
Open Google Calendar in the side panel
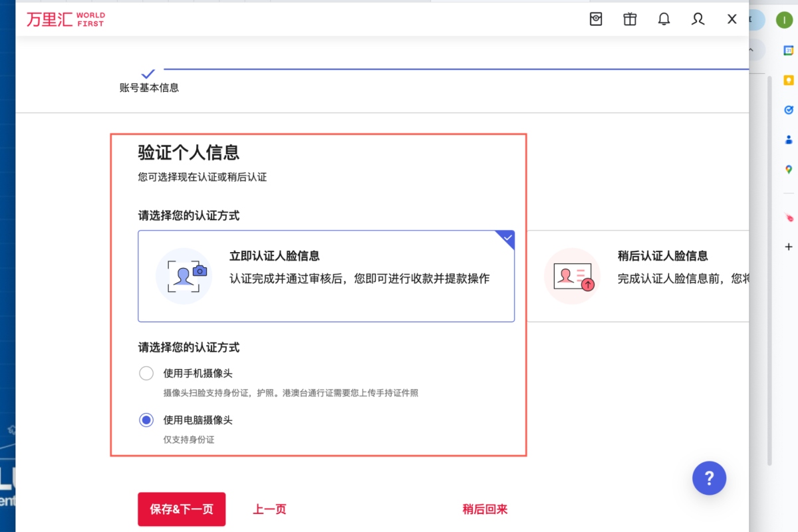[x=789, y=51]
